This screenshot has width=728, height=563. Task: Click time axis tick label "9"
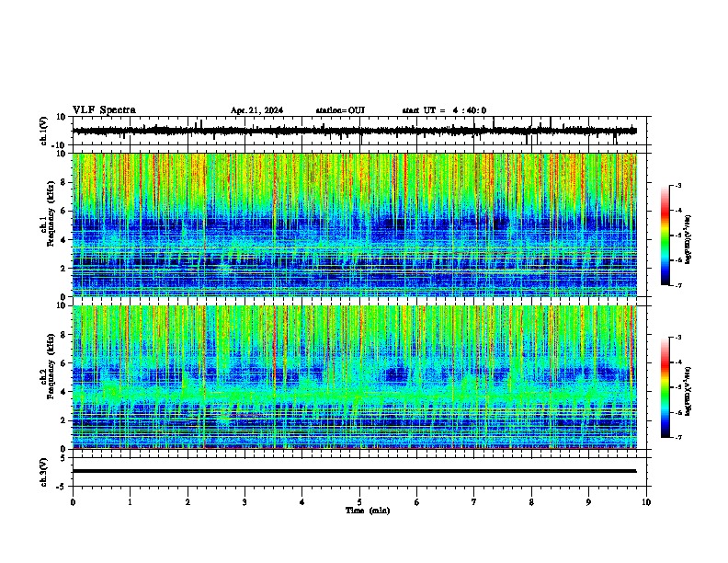588,502
